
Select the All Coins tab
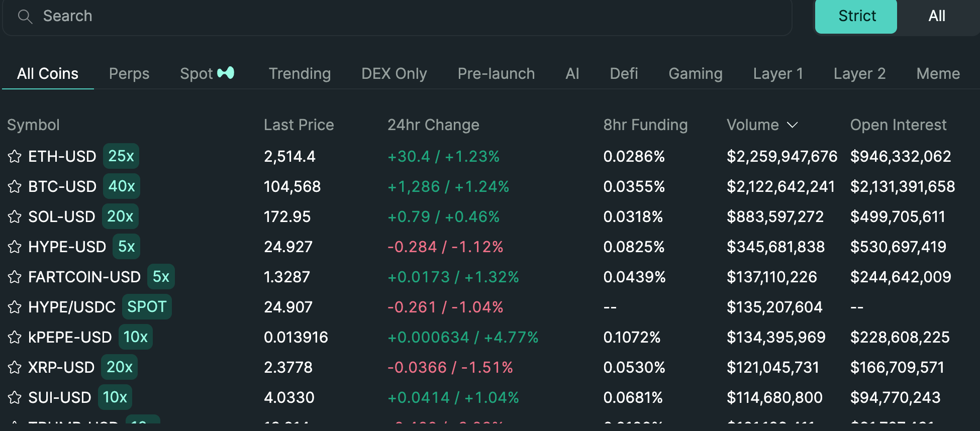tap(48, 73)
